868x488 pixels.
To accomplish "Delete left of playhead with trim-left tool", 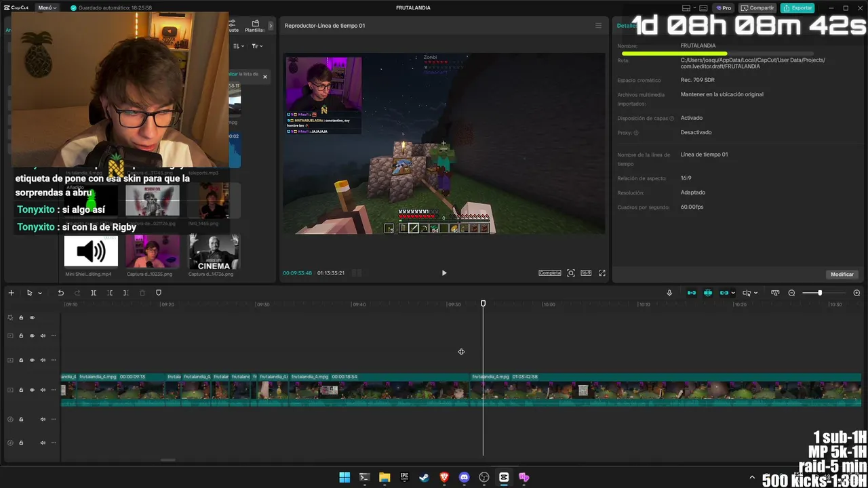I will click(110, 293).
